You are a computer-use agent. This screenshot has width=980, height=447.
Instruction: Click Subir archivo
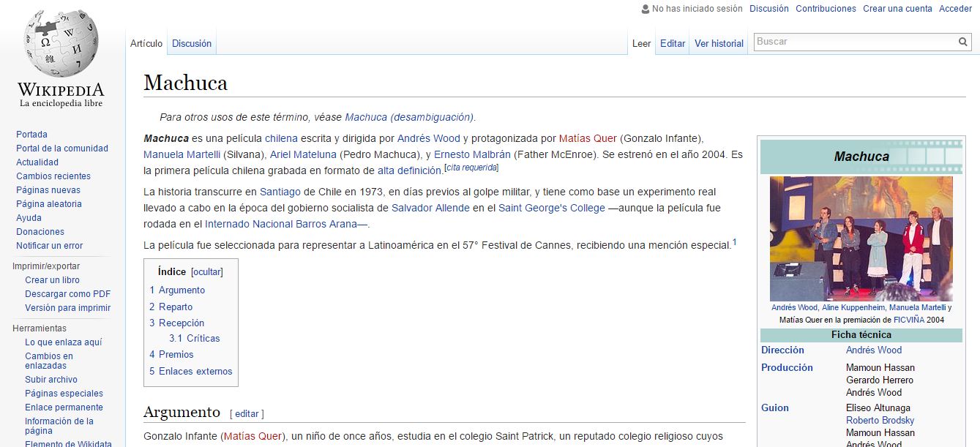[51, 380]
